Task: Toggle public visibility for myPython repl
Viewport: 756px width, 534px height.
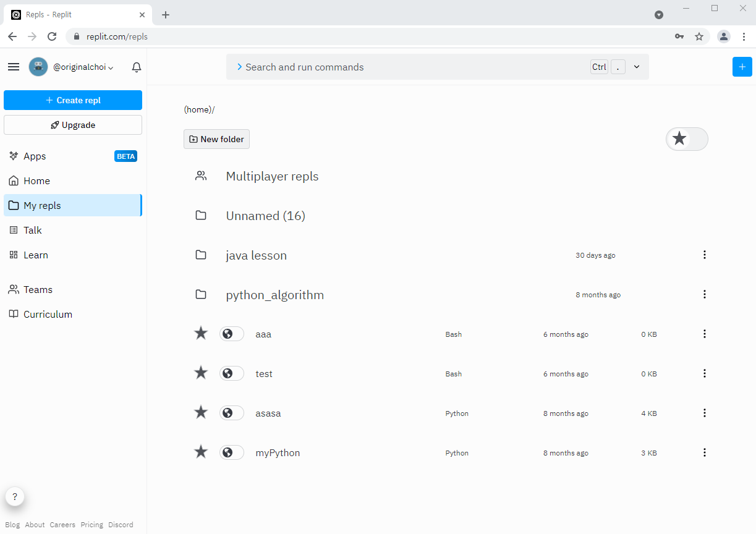Action: coord(232,453)
